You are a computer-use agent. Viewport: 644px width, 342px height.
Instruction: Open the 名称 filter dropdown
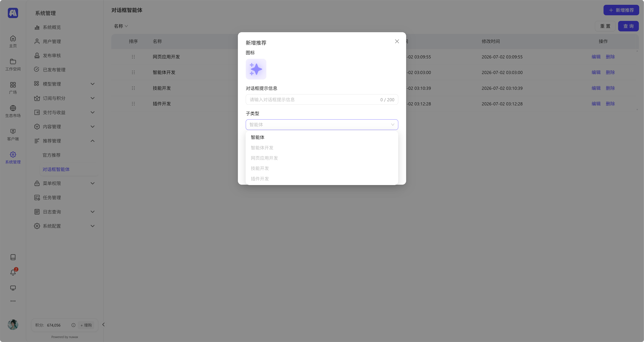pyautogui.click(x=121, y=26)
